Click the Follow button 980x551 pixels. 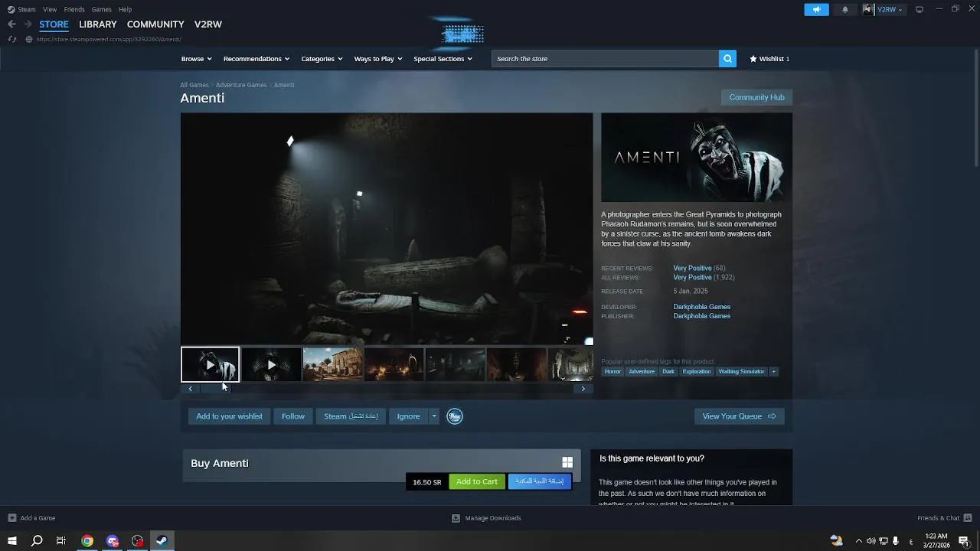(x=293, y=416)
